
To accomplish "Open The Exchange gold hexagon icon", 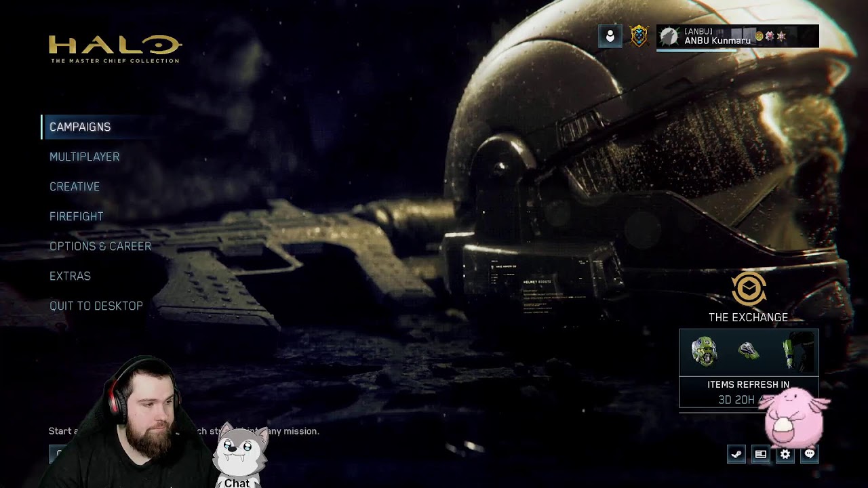I will tap(749, 289).
